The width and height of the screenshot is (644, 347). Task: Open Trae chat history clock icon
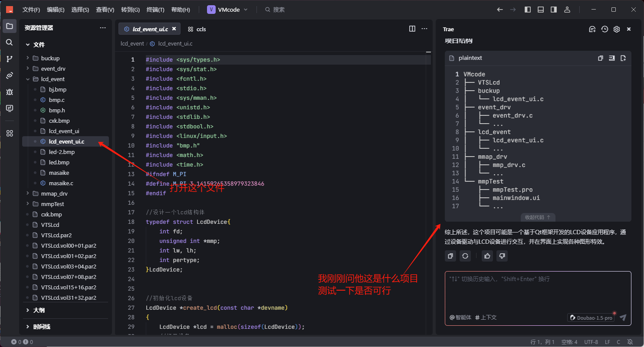605,29
